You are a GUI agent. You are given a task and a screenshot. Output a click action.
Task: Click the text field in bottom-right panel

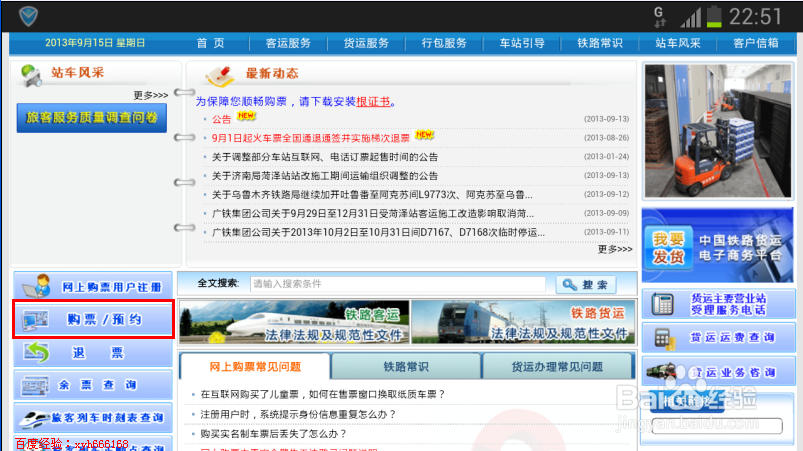717,426
